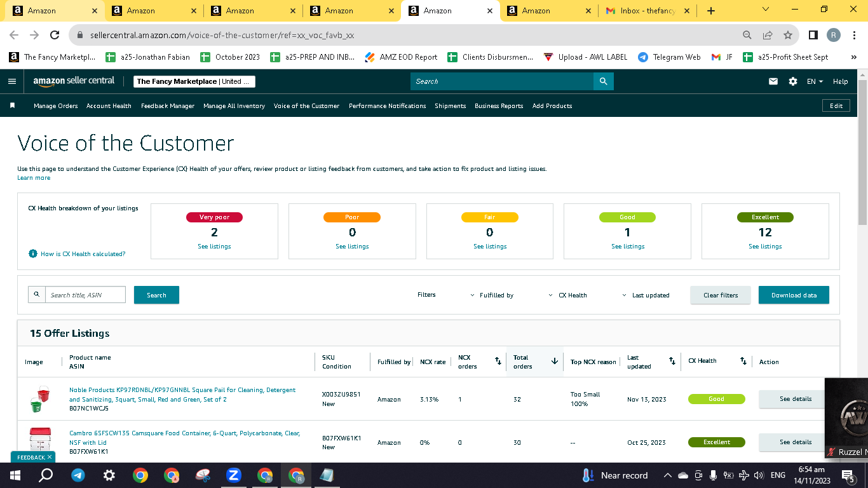Open Manage Orders menu item
Screen dimensions: 868x488
point(56,106)
